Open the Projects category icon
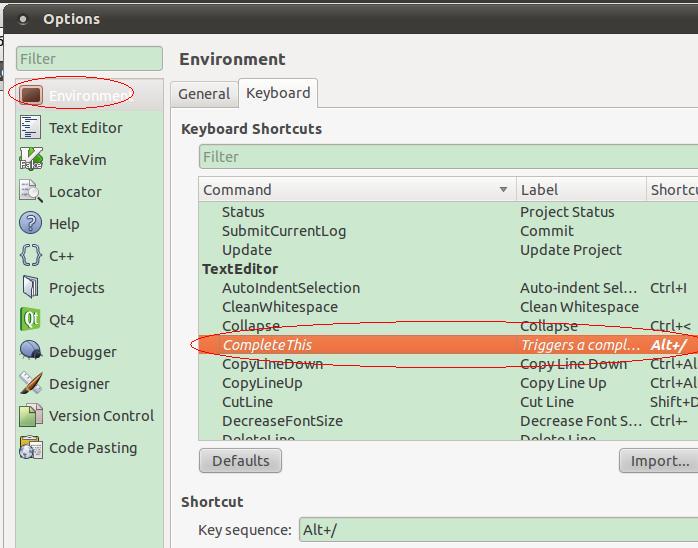698x548 pixels. tap(31, 287)
